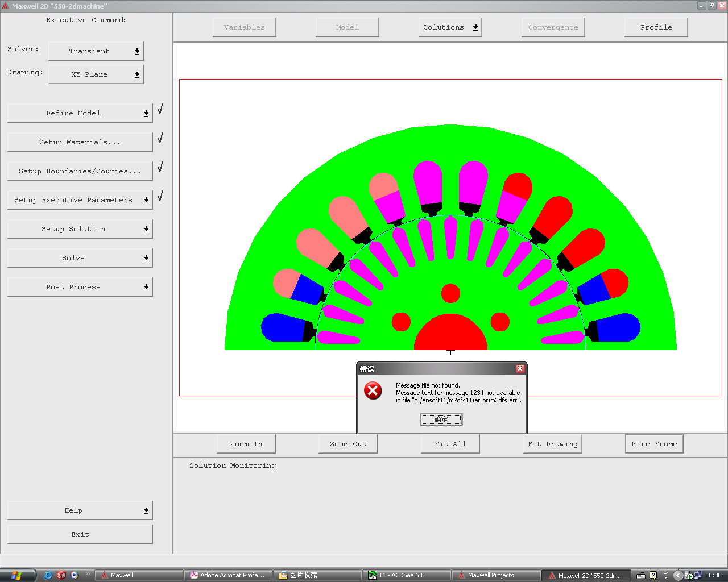Switch to 图片收藏 taskbar window
This screenshot has height=582, width=728.
[x=317, y=575]
